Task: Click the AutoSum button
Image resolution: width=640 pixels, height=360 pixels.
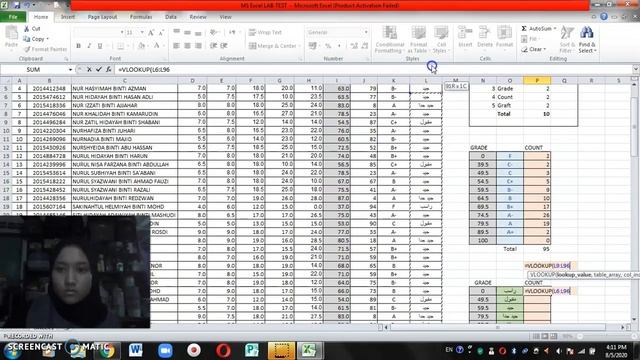Action: [x=536, y=29]
